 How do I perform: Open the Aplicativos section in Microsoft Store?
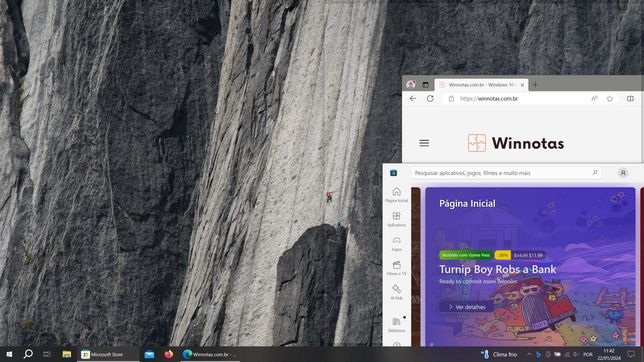[x=396, y=219]
